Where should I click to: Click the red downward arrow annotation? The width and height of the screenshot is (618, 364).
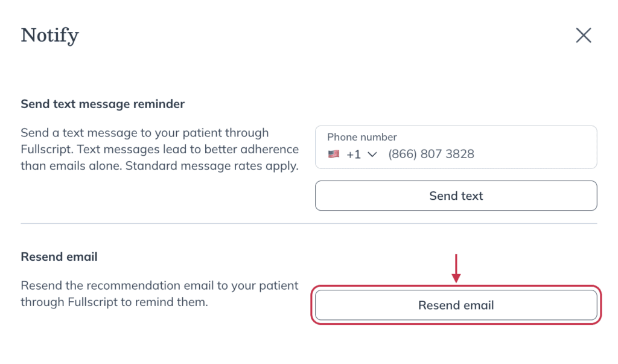click(x=456, y=269)
